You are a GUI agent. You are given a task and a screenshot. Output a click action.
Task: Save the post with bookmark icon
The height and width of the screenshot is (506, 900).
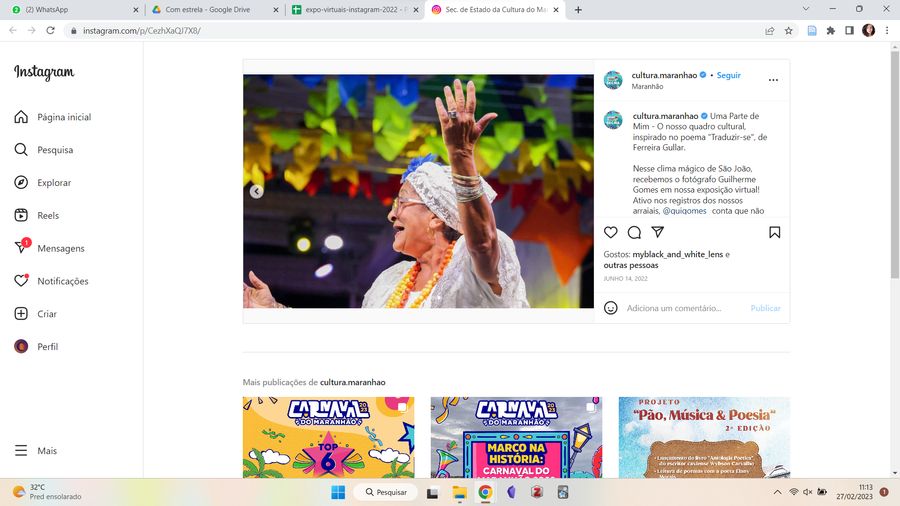774,232
